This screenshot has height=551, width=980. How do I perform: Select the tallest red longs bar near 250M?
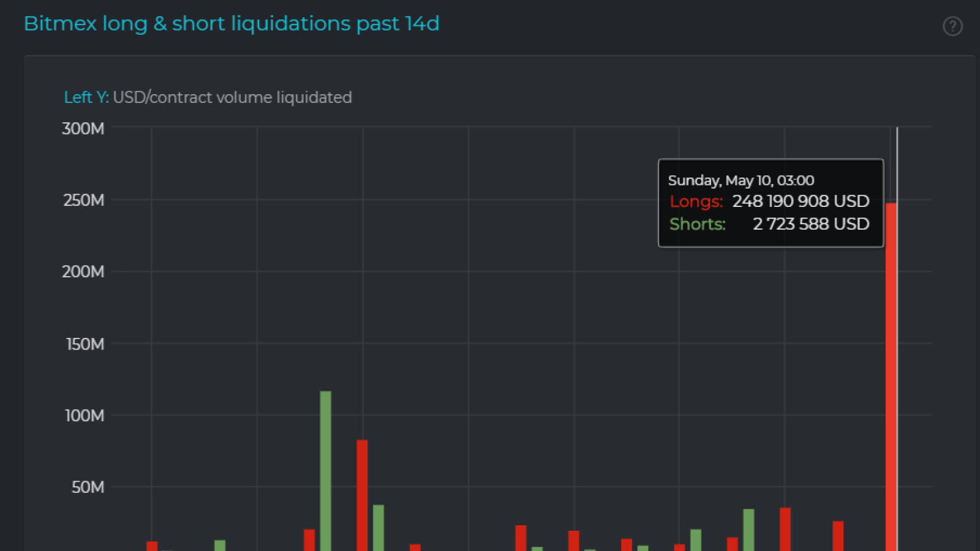coord(891,377)
